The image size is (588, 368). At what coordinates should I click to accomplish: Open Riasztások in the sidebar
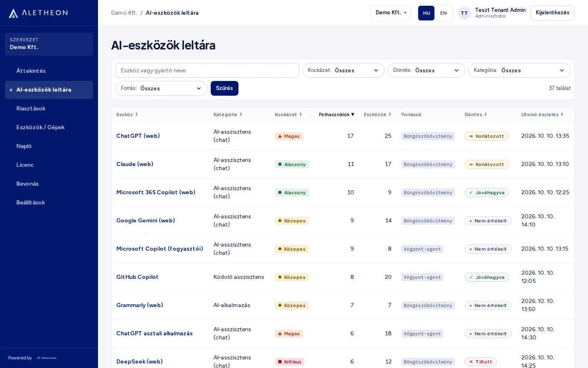point(49,109)
